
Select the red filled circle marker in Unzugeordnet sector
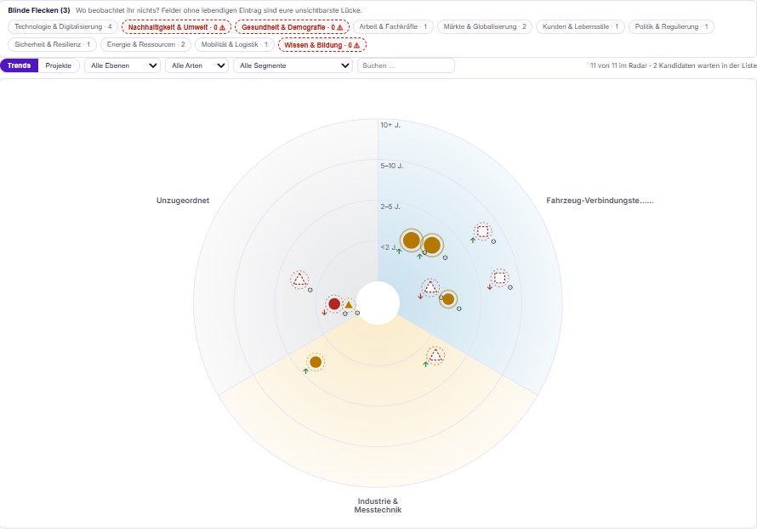coord(334,304)
